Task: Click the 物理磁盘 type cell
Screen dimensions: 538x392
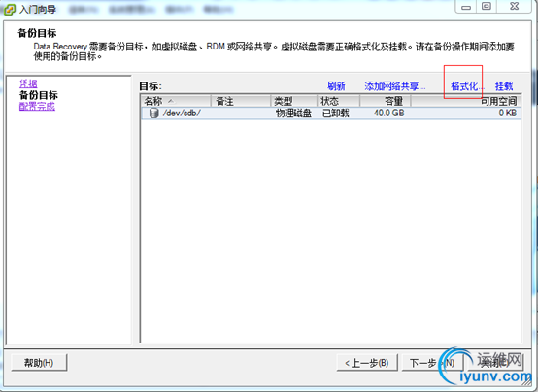Action: point(293,114)
